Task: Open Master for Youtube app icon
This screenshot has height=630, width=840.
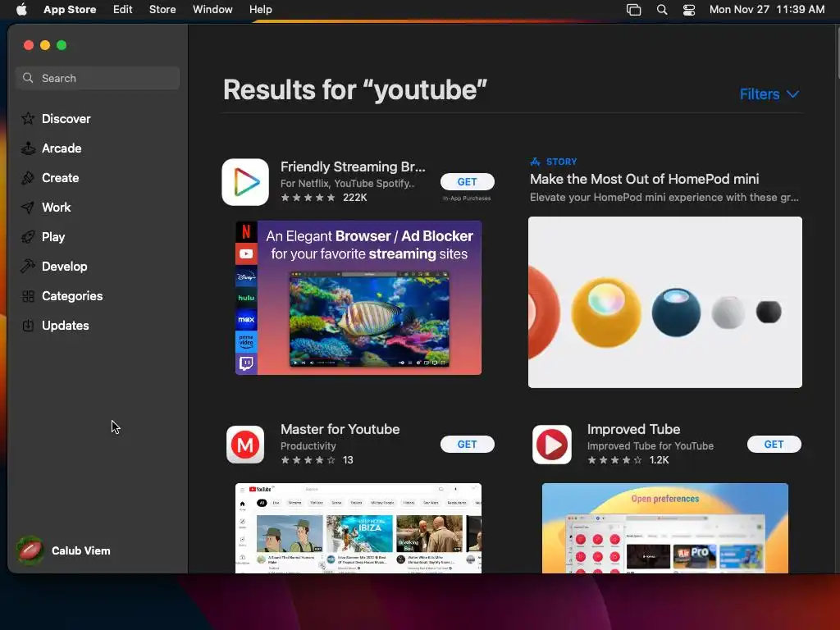Action: coord(245,445)
